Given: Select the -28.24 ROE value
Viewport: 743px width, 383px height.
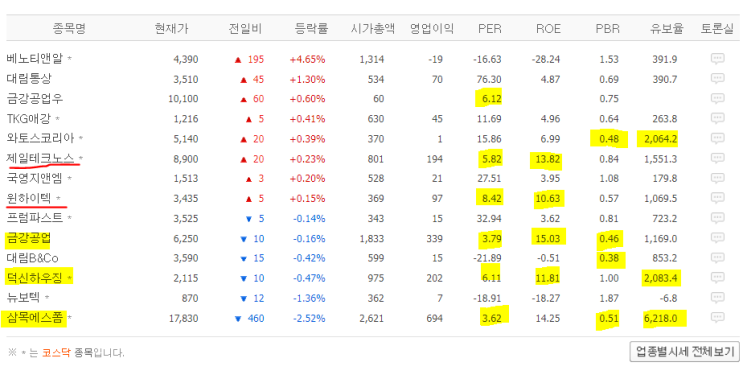Looking at the screenshot, I should (546, 59).
